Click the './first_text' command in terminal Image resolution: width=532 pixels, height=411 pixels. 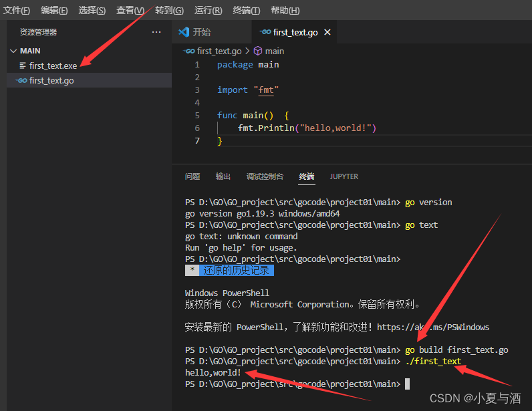[x=433, y=361]
